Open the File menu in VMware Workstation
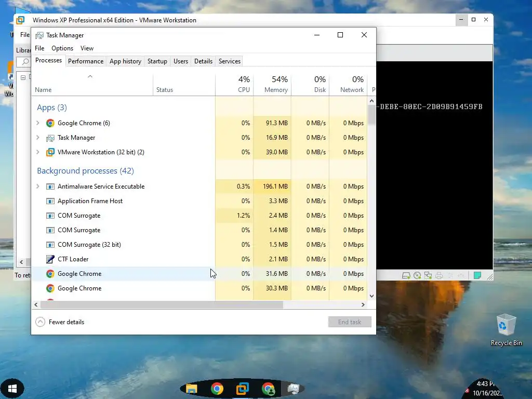Viewport: 532px width, 399px height. pos(25,35)
